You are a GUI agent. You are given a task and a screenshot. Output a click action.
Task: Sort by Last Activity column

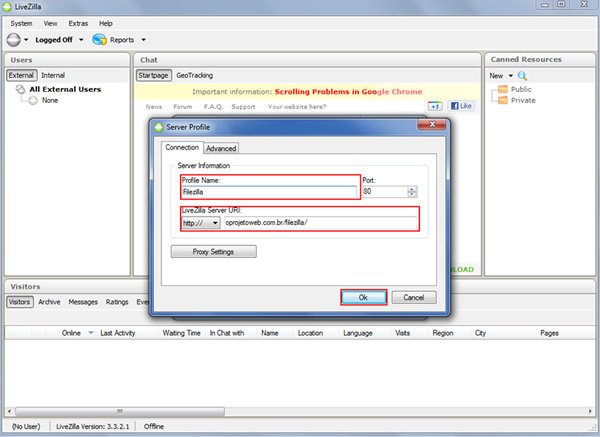point(118,333)
